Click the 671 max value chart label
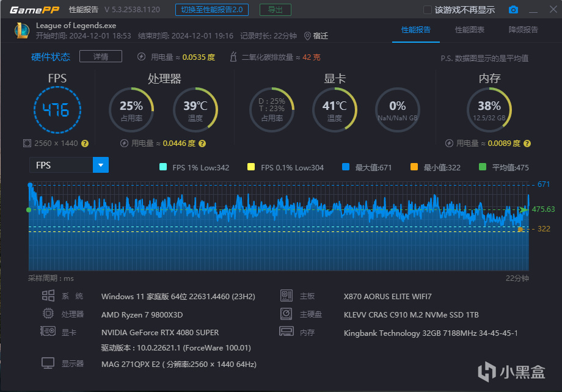 click(x=543, y=184)
